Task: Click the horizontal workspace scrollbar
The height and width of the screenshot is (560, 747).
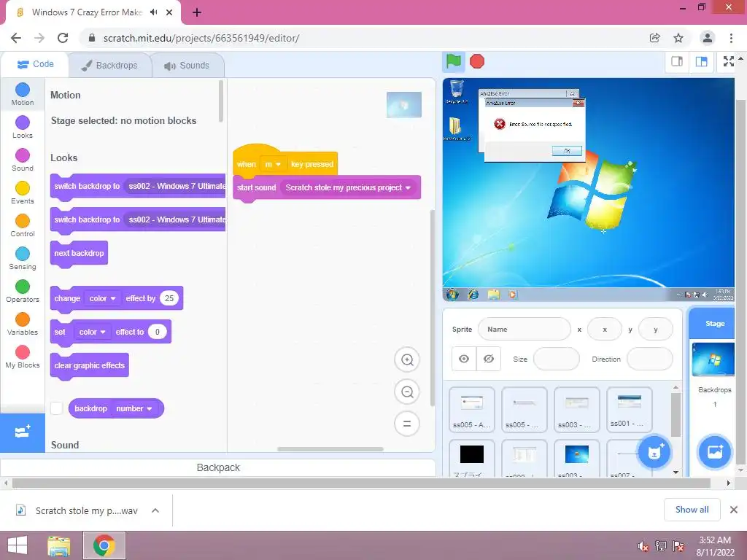Action: [330, 449]
